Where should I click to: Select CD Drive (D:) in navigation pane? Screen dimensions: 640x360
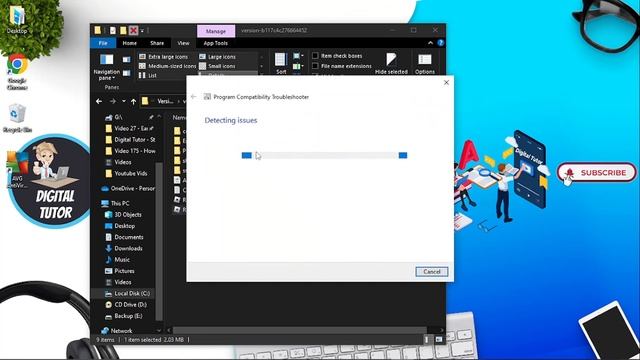[x=126, y=304]
